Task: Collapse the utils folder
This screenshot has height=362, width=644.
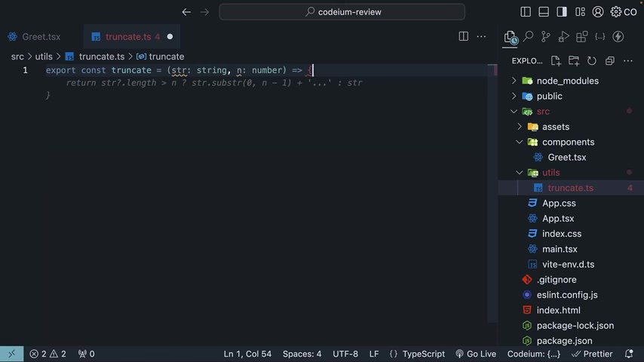Action: tap(571, 173)
